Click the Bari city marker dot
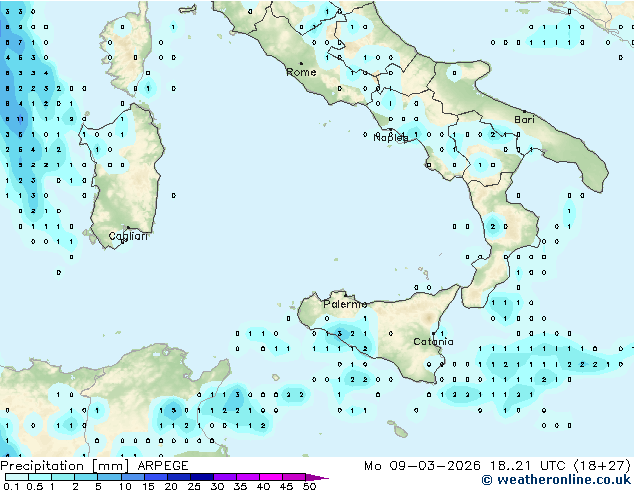This screenshot has width=634, height=490. (x=524, y=111)
